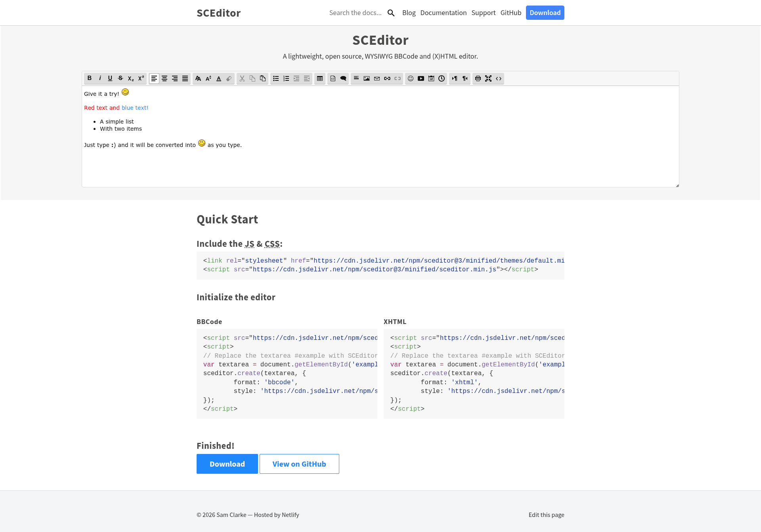Click the BBCode code sample heading
The height and width of the screenshot is (532, 761).
tap(209, 322)
